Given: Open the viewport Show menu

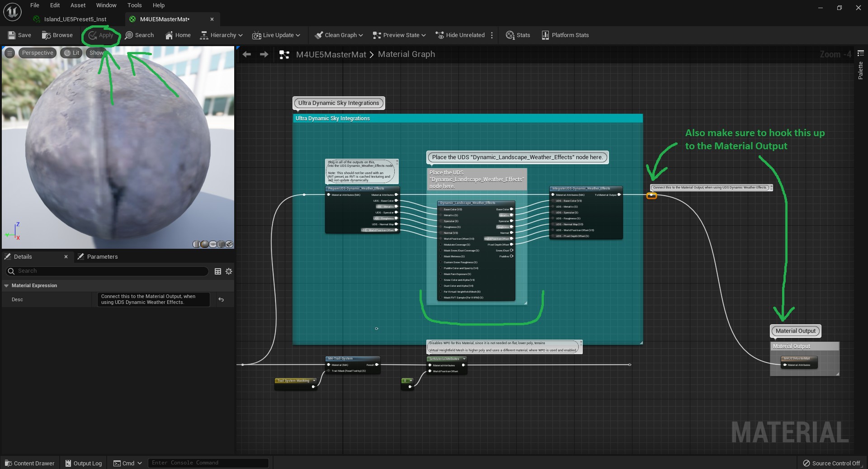Looking at the screenshot, I should click(96, 53).
